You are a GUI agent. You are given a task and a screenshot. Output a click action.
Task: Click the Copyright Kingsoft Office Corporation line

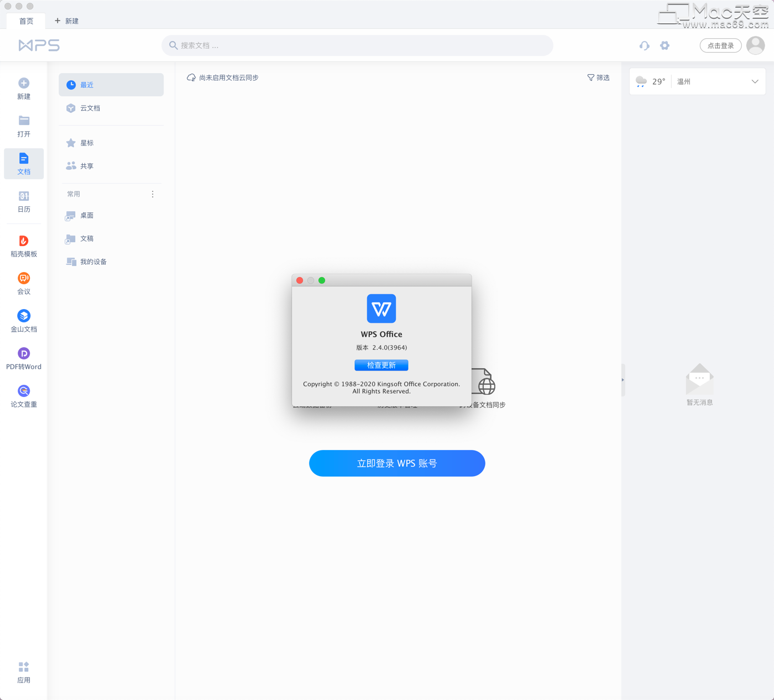381,384
